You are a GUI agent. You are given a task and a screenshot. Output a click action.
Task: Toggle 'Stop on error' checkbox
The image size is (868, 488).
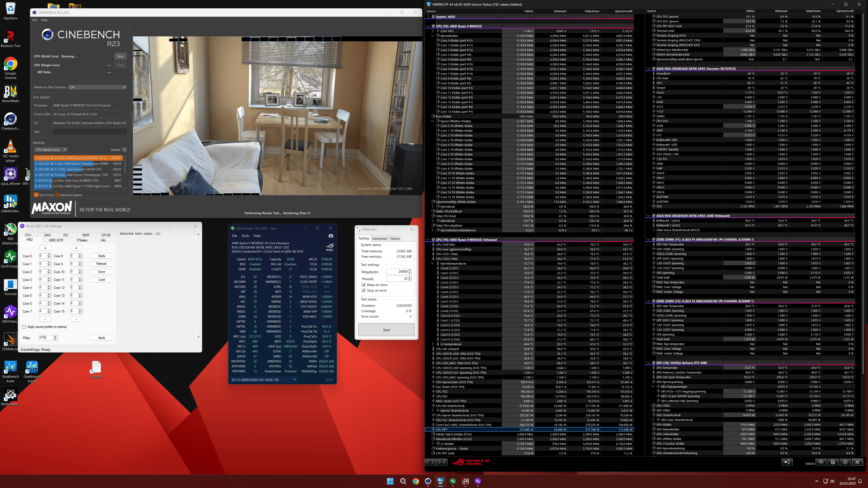363,290
